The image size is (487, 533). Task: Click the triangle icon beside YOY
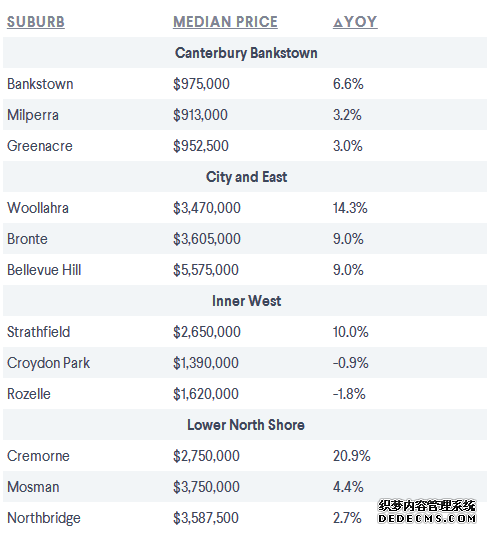(338, 23)
